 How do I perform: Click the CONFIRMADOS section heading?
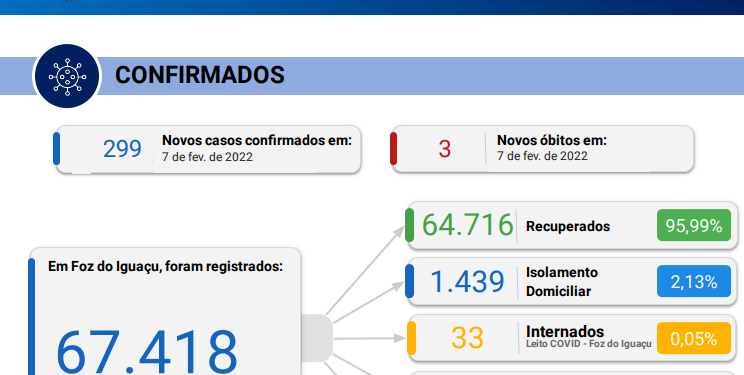(x=200, y=75)
